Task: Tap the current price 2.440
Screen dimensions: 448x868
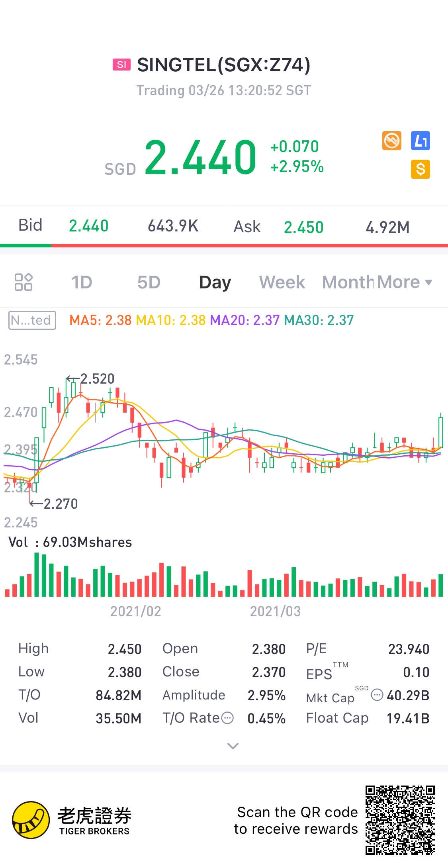Action: coord(200,158)
